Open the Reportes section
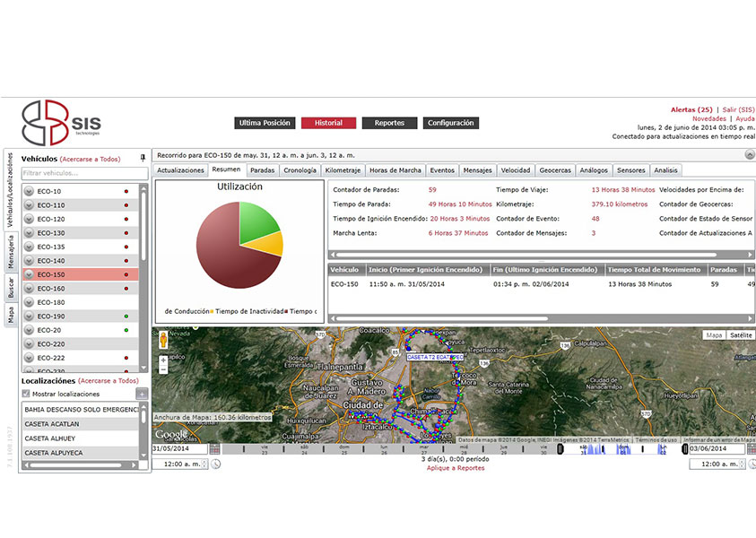756x538 pixels. coord(389,123)
